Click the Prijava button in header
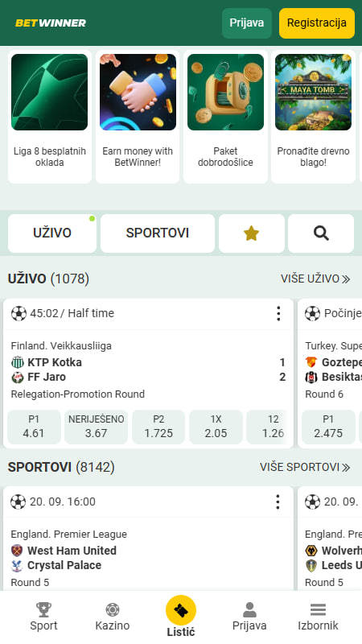 click(x=247, y=23)
